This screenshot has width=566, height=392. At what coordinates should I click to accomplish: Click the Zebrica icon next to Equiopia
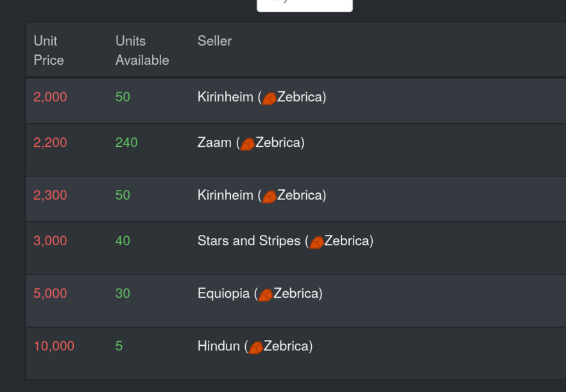click(266, 295)
